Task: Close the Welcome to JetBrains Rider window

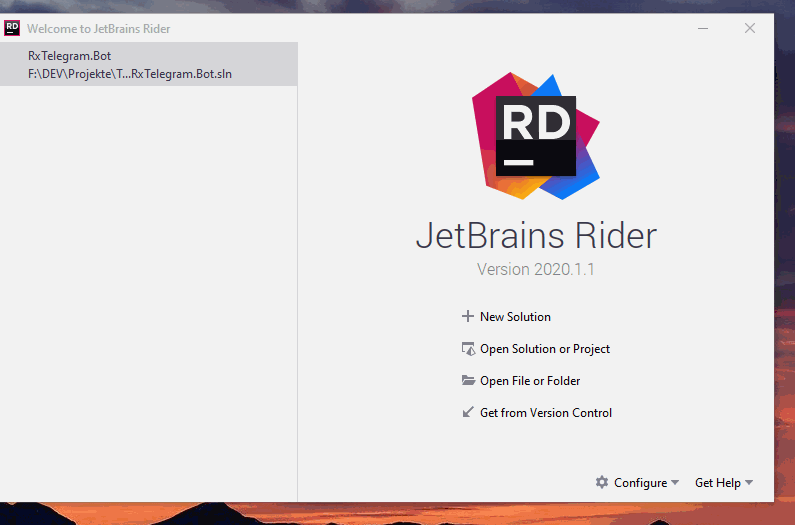Action: (x=750, y=28)
